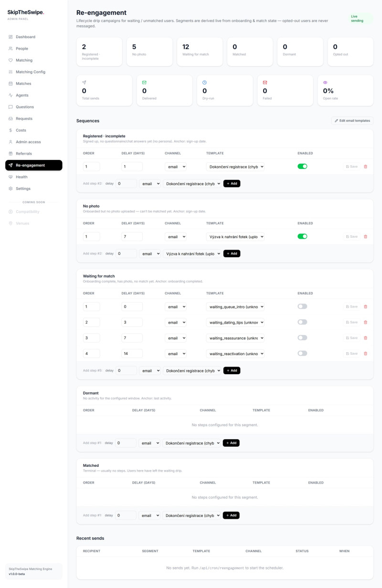This screenshot has width=382, height=588.
Task: Add a step to the Matched segment
Action: pos(231,515)
